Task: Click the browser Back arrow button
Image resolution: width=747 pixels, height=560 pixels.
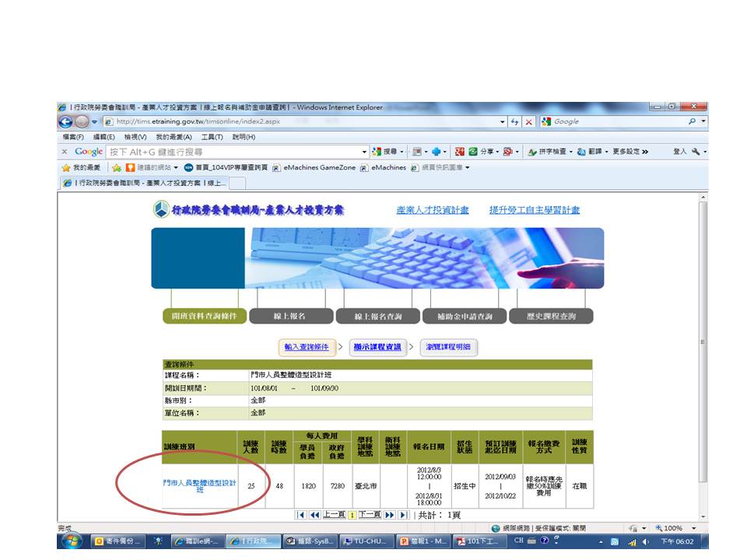Action: 65,122
